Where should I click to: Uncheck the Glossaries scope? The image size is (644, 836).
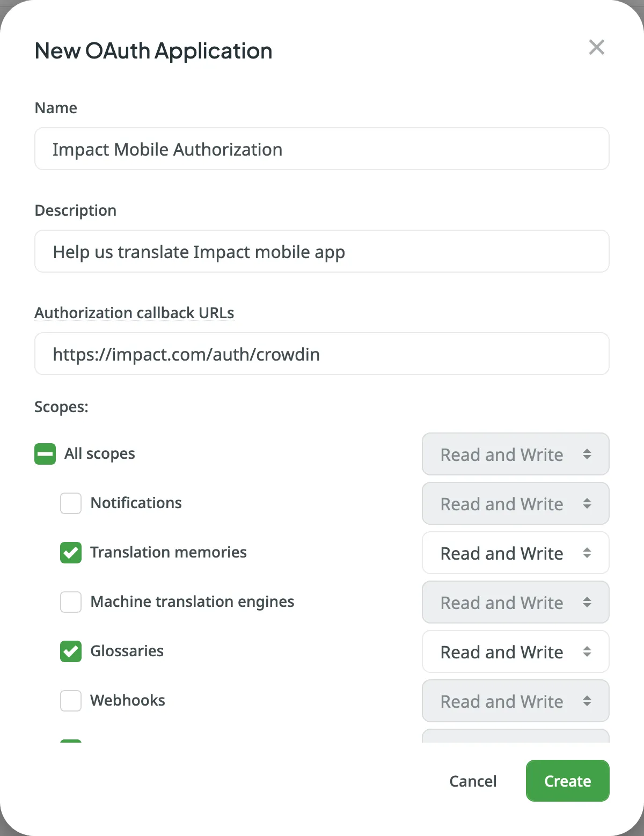pos(70,651)
